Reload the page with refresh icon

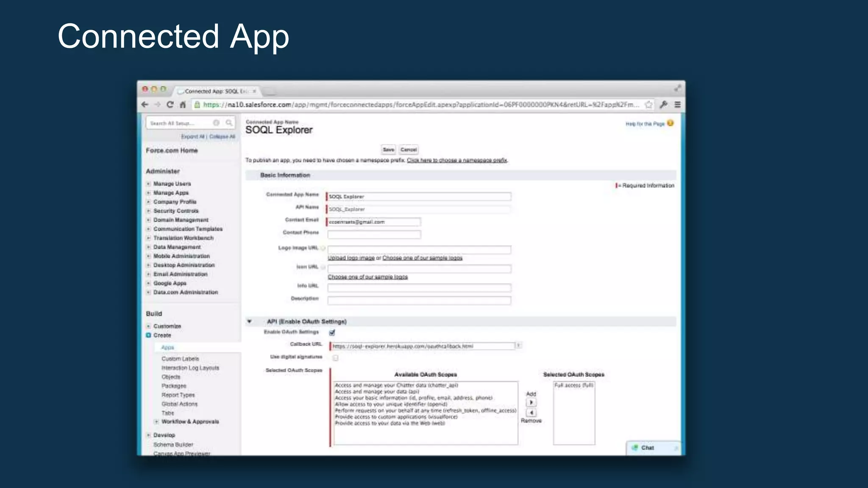(170, 105)
